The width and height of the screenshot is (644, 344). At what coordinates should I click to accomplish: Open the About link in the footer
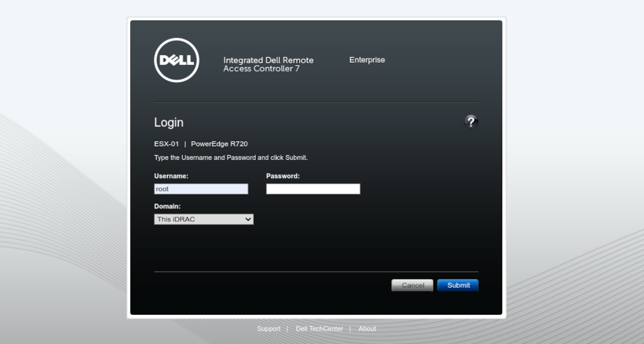pyautogui.click(x=367, y=329)
